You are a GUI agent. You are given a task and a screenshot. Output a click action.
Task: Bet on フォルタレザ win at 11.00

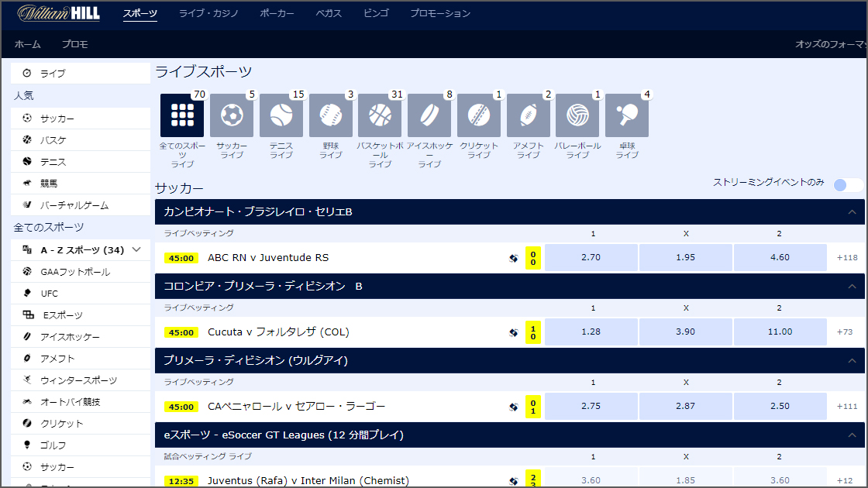780,332
